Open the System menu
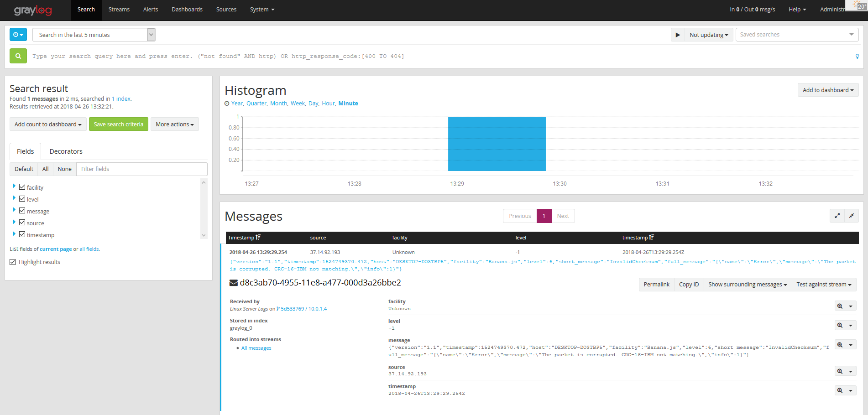 pyautogui.click(x=262, y=9)
